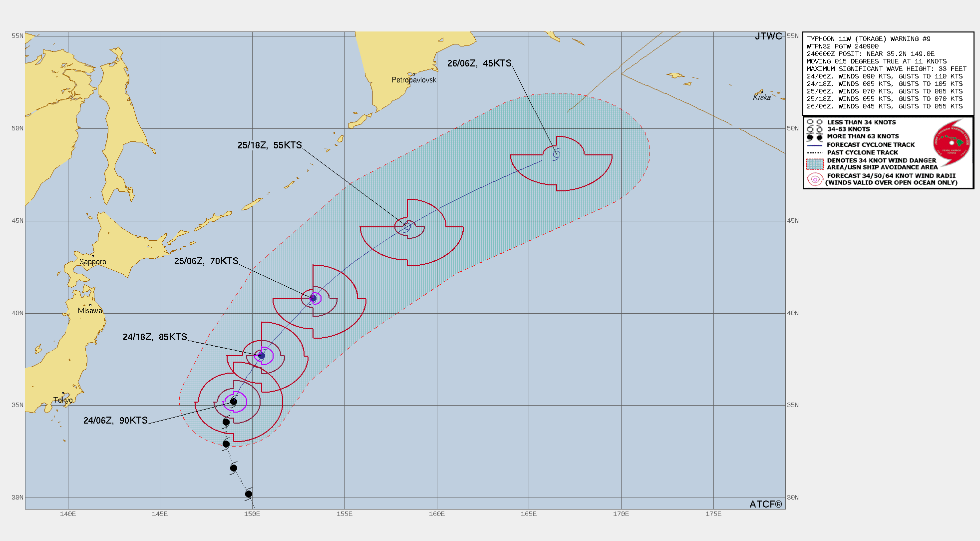Click the 'TYPHOON 11W (TOKAGE) WARNING #9' title

coord(868,39)
